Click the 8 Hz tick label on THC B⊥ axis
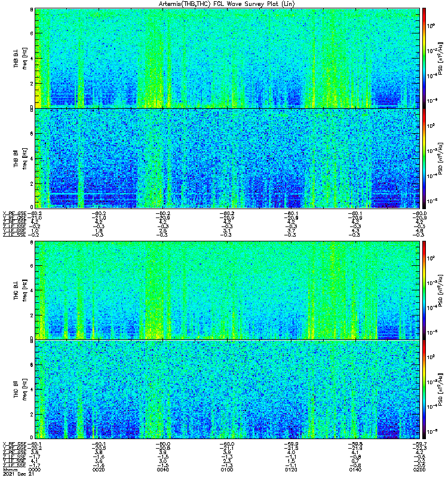Image resolution: width=448 pixels, height=478 pixels. click(x=32, y=243)
